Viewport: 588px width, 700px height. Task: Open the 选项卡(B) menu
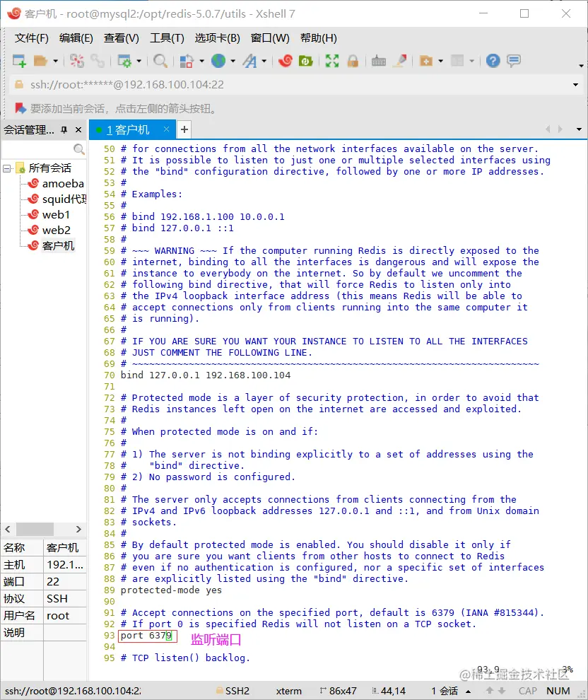click(217, 38)
